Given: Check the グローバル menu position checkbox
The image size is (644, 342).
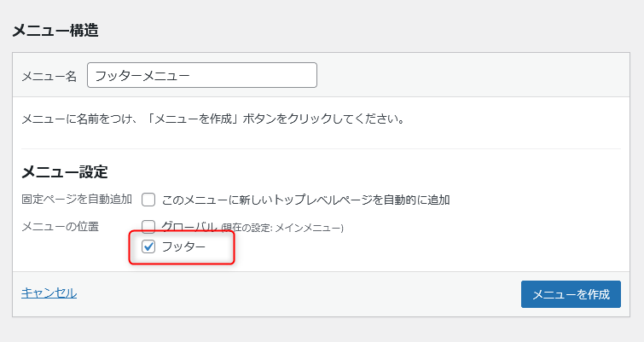Looking at the screenshot, I should point(148,227).
